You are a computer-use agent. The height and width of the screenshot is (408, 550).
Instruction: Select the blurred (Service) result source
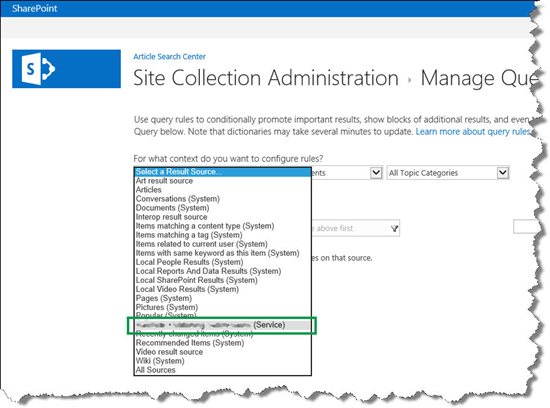222,325
